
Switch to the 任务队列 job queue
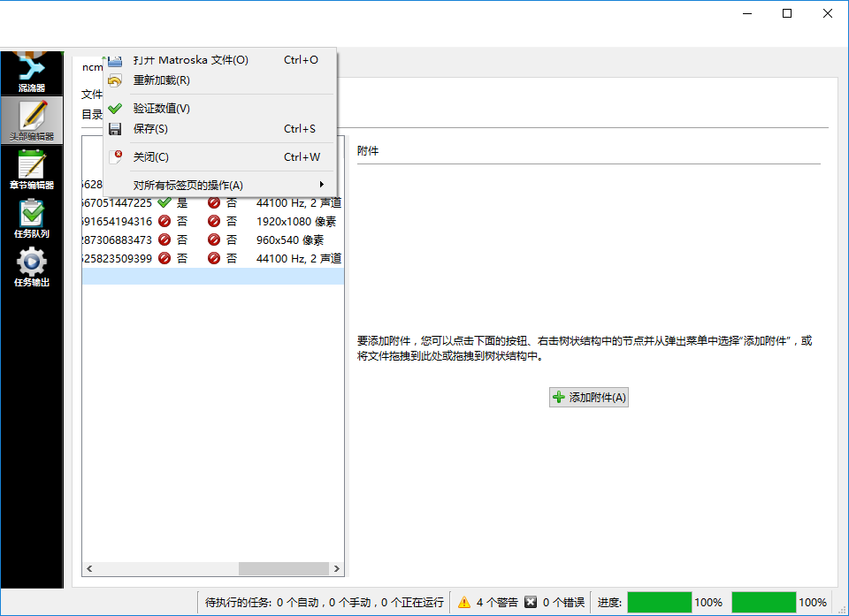[32, 217]
